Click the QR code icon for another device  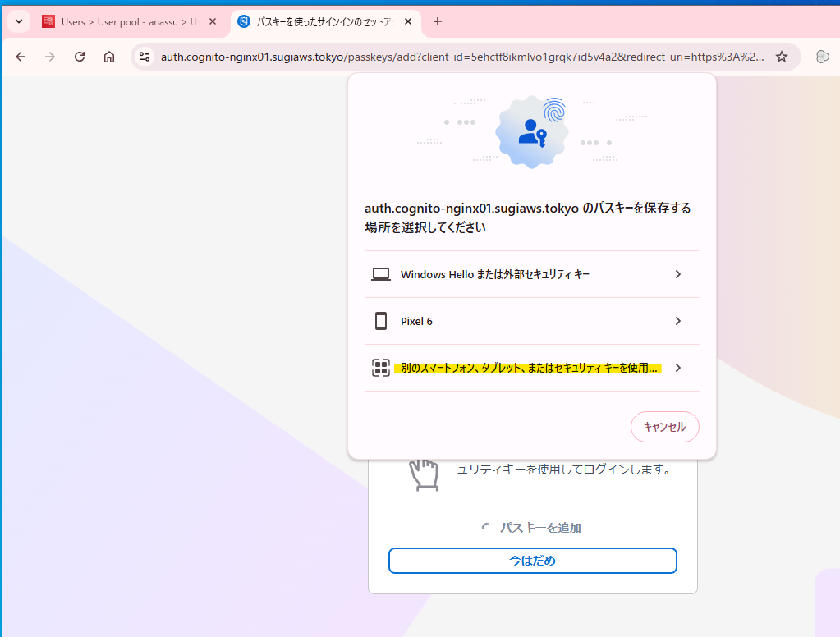point(381,368)
